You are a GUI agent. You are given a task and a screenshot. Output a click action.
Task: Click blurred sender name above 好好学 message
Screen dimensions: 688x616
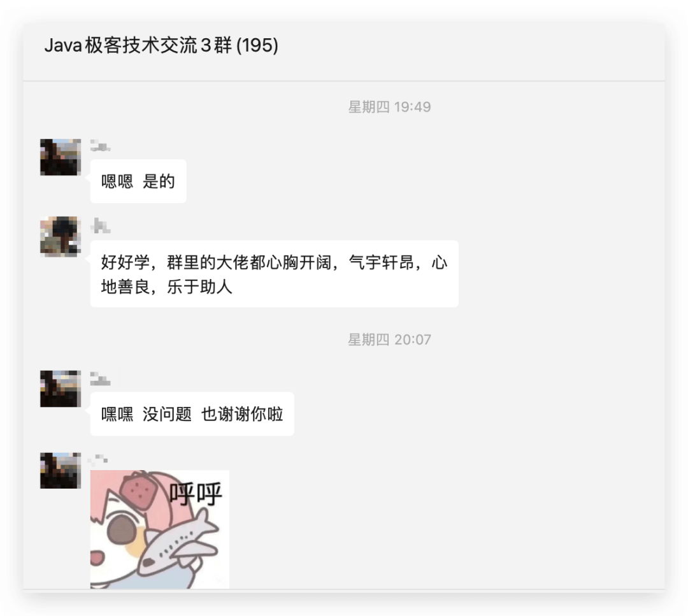point(101,226)
